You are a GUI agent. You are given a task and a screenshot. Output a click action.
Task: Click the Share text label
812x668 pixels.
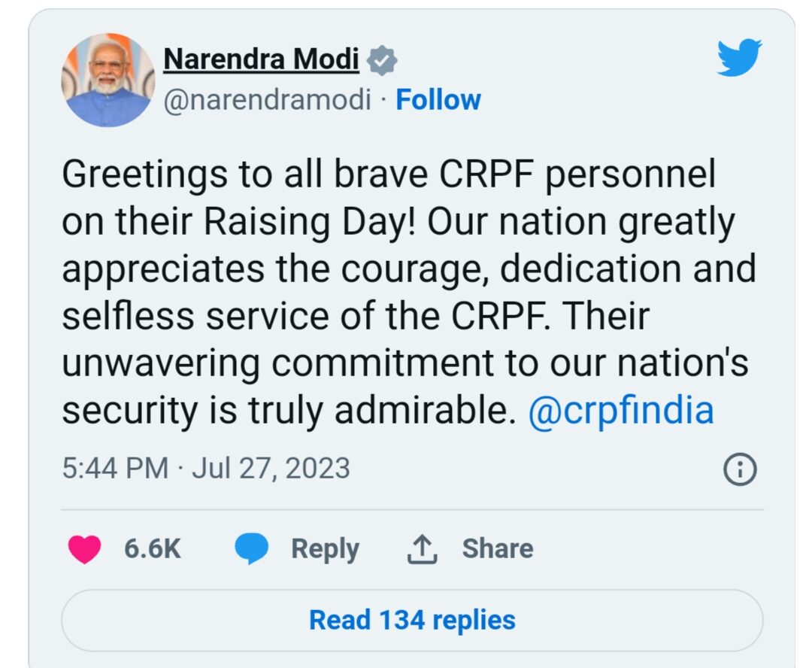(x=497, y=548)
